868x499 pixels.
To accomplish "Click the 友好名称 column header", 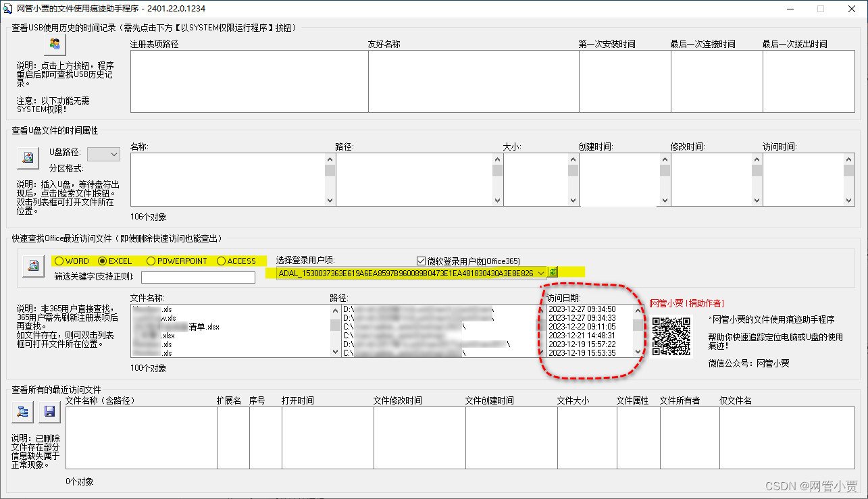I will point(384,45).
